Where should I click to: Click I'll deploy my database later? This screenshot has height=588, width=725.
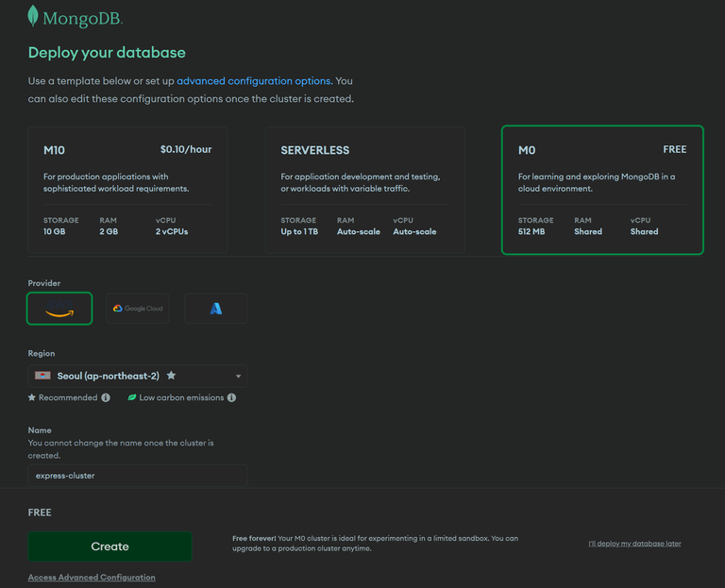[634, 544]
